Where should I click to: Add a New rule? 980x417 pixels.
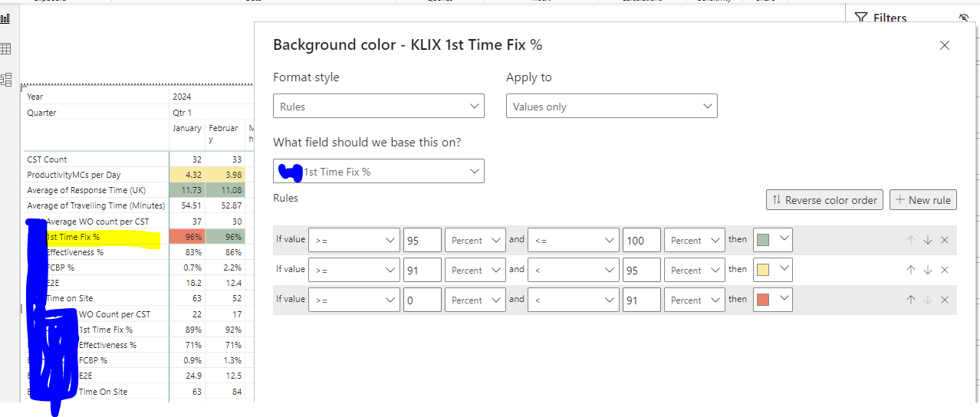pos(923,200)
